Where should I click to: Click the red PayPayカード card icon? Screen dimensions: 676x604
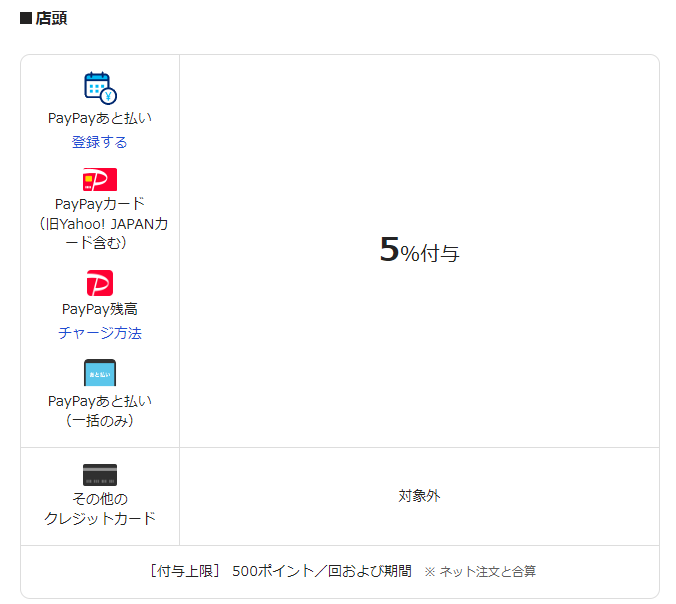[x=100, y=179]
